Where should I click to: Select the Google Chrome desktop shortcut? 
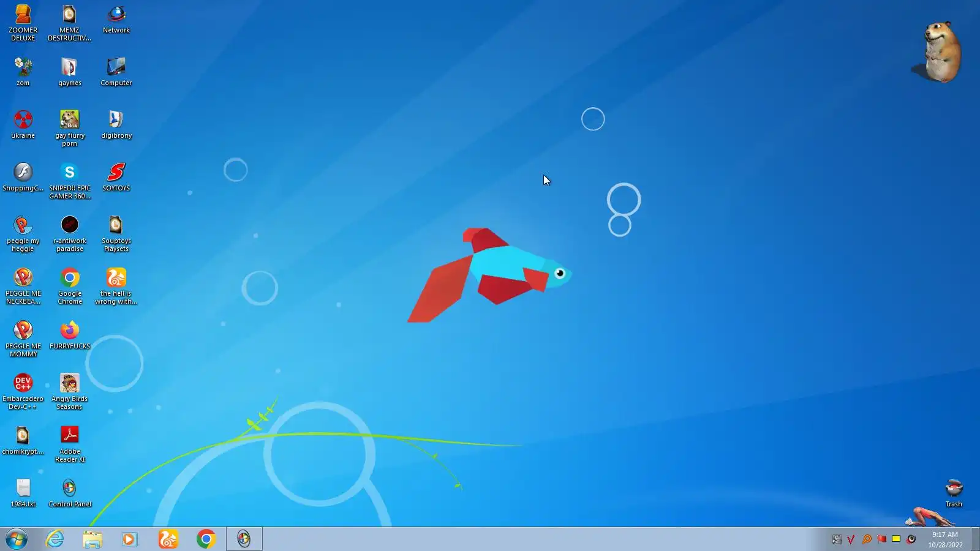(x=69, y=286)
